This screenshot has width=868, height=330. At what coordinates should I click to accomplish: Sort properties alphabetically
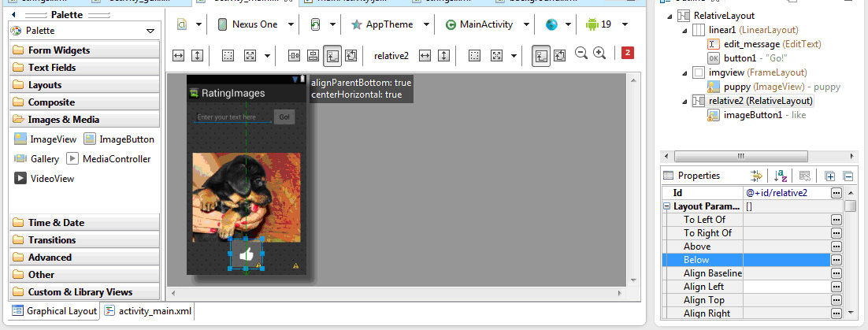click(781, 176)
